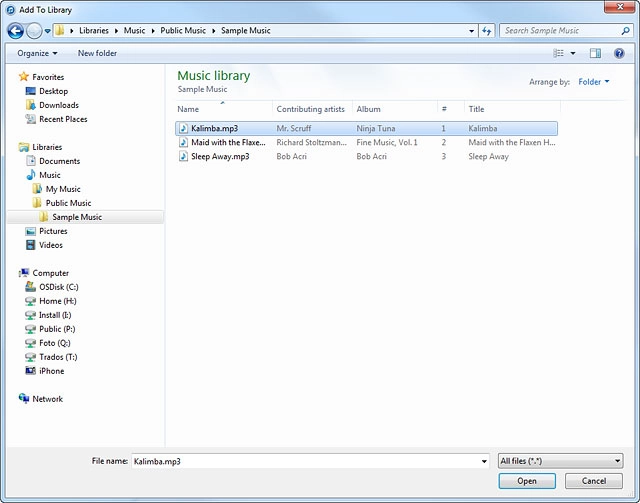Sort by Contributing artists column header
Image resolution: width=640 pixels, height=503 pixels.
311,109
